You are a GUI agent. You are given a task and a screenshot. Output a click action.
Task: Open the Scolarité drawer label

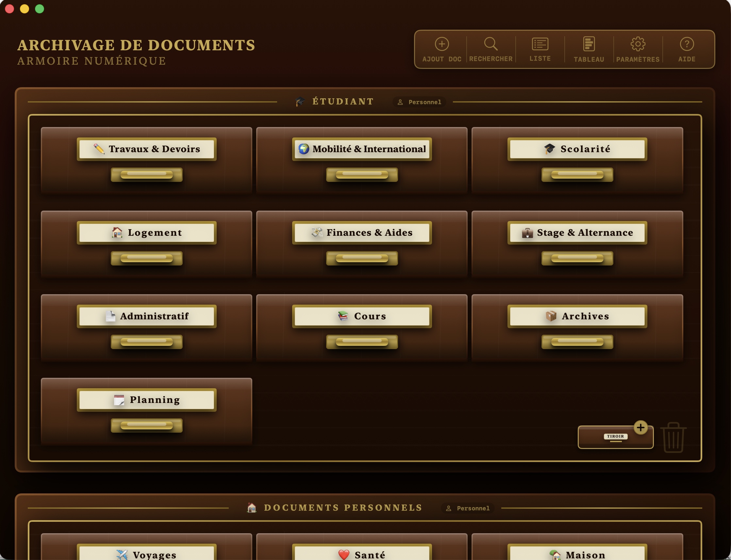pos(577,149)
